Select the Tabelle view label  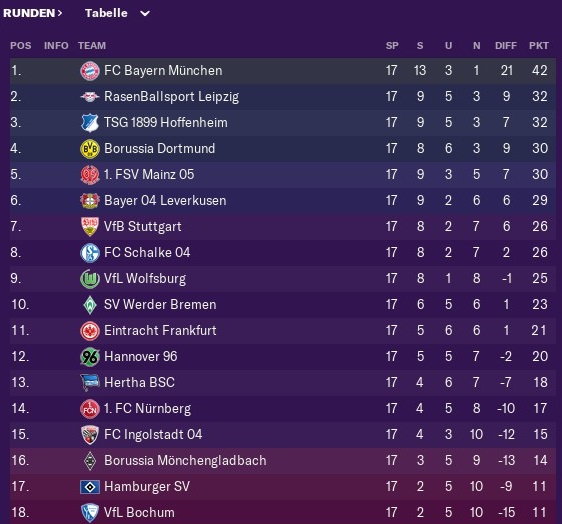(106, 13)
